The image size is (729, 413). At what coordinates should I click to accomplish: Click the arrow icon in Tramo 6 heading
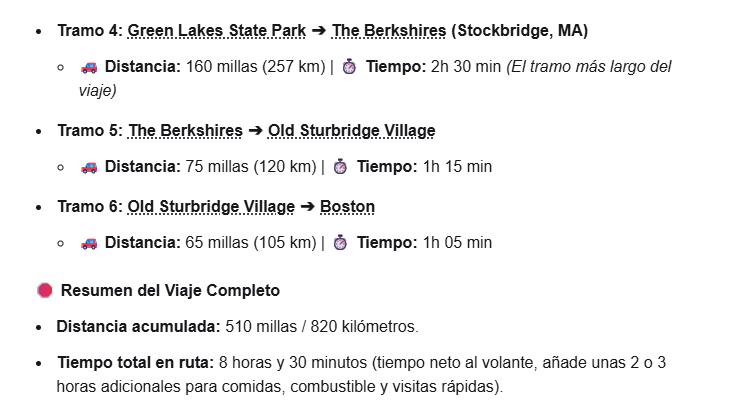click(307, 207)
